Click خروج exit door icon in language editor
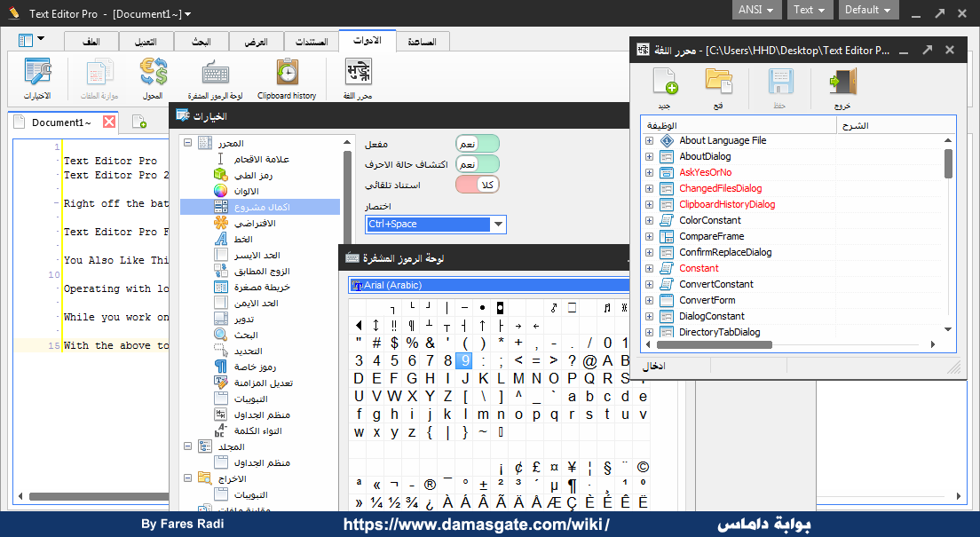Viewport: 980px width, 537px height. click(x=842, y=82)
